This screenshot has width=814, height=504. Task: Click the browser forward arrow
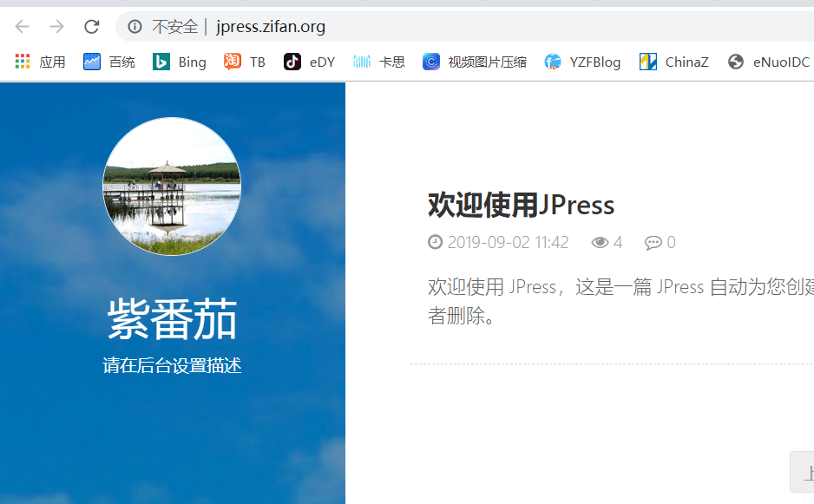click(x=56, y=27)
